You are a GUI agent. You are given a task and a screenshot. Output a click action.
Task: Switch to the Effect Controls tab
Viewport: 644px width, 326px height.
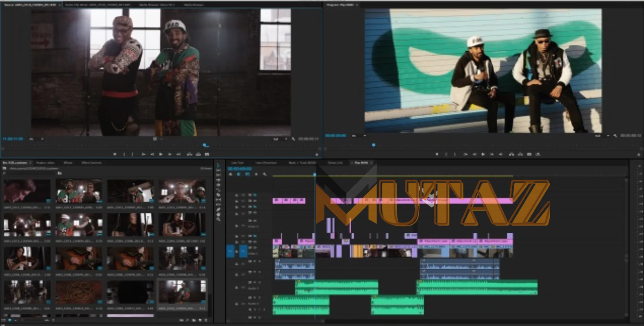click(92, 163)
